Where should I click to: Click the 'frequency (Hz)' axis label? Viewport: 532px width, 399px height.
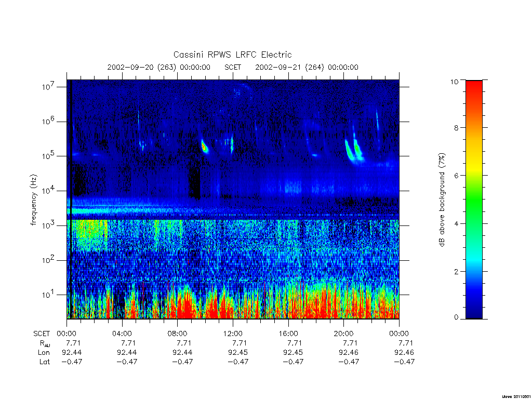click(x=33, y=199)
